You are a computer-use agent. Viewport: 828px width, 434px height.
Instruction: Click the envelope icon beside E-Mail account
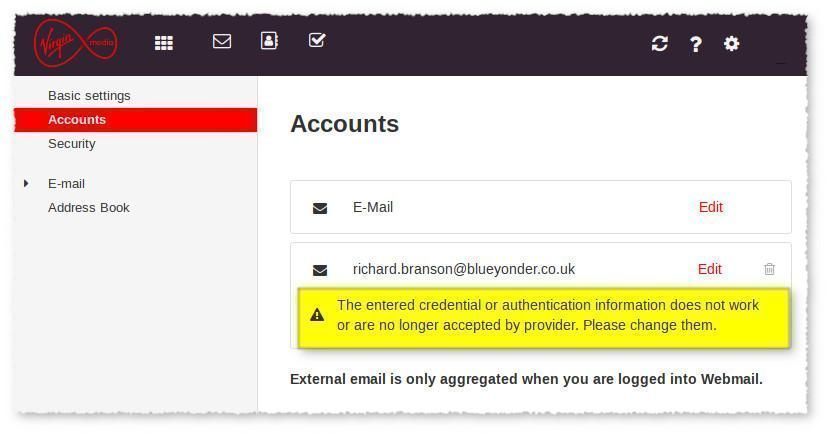pyautogui.click(x=320, y=208)
